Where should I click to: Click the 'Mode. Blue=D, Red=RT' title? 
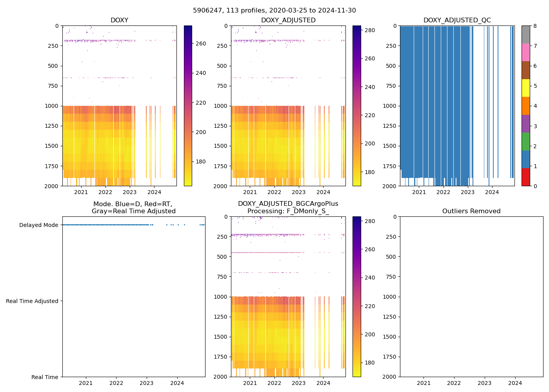point(133,207)
